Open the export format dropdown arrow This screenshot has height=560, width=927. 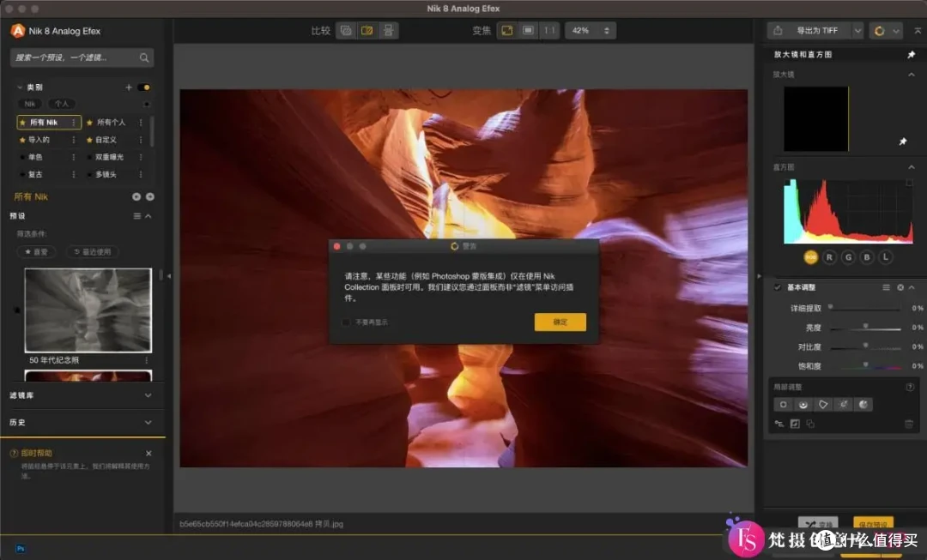(x=857, y=31)
